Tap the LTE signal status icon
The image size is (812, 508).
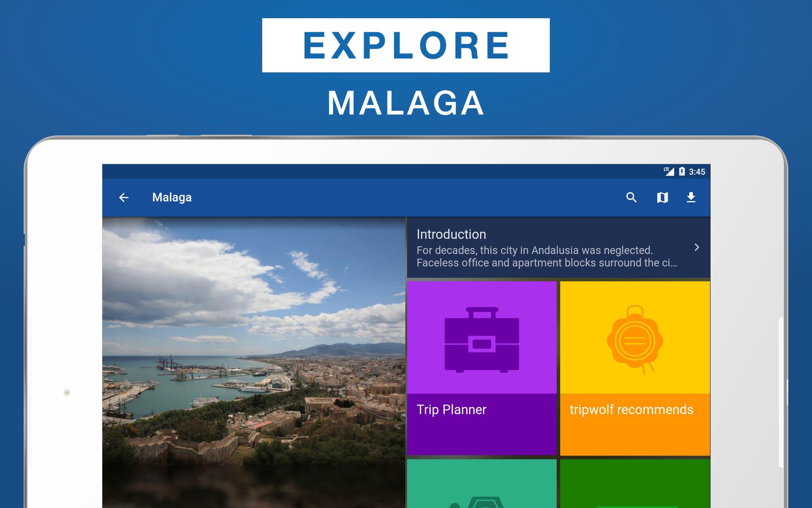pyautogui.click(x=669, y=171)
